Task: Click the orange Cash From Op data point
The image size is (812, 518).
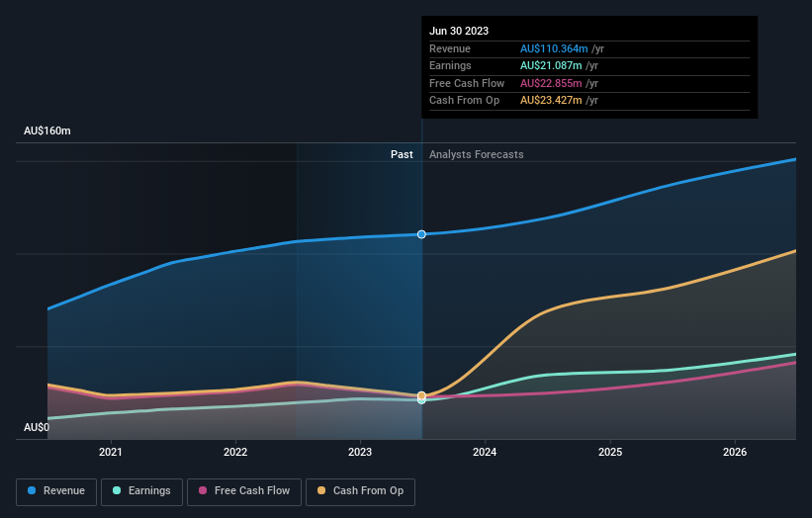Action: [x=421, y=395]
